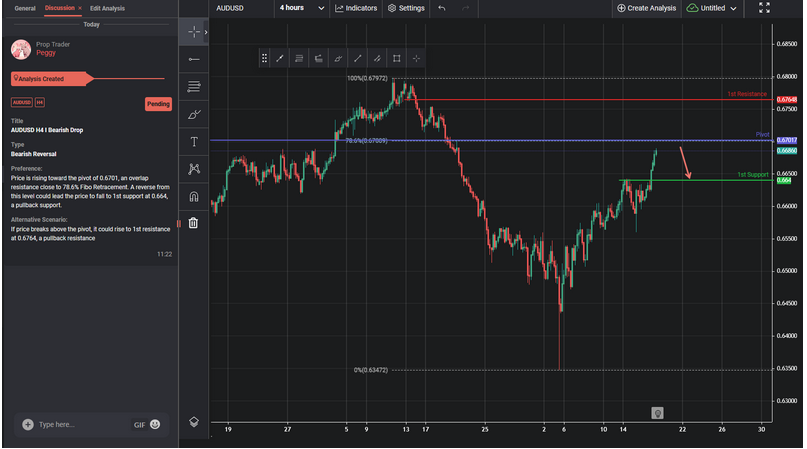The width and height of the screenshot is (807, 449).
Task: Open the emoji picker
Action: [155, 424]
